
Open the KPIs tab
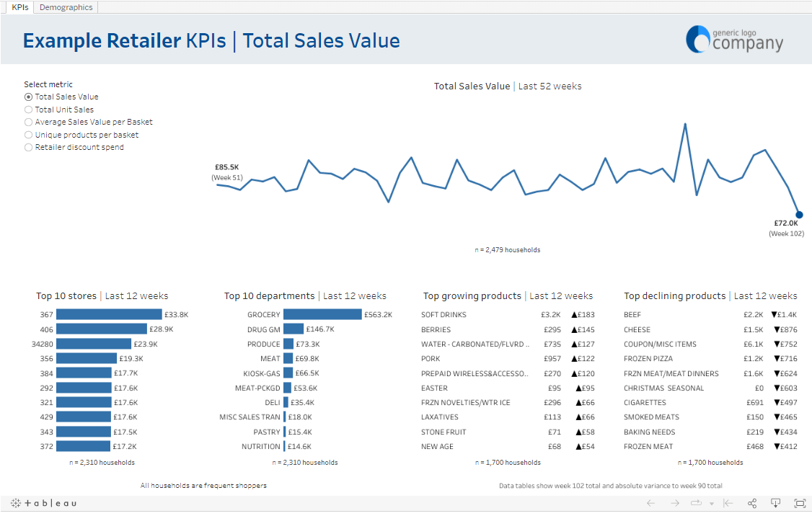[19, 7]
